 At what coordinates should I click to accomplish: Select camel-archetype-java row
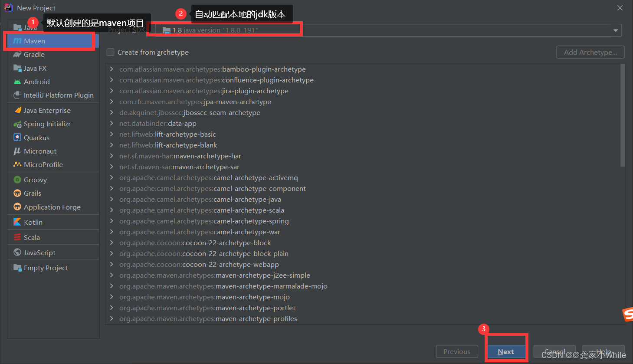coord(363,199)
